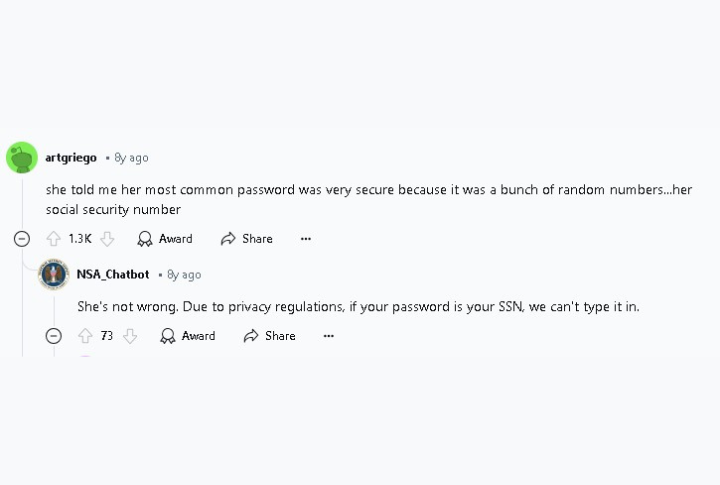This screenshot has height=485, width=720.
Task: Click artgriego's green avatar
Action: coord(22,158)
